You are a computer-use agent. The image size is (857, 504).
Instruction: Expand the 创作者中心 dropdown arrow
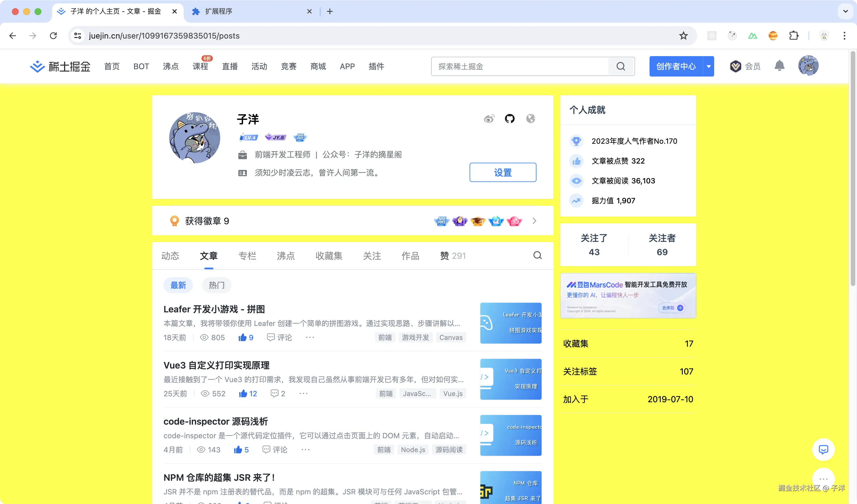[x=709, y=66]
